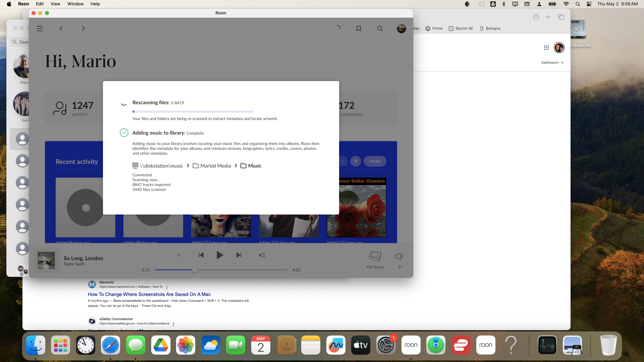The width and height of the screenshot is (644, 362).
Task: Click the rescanning files progress bar
Action: 193,111
